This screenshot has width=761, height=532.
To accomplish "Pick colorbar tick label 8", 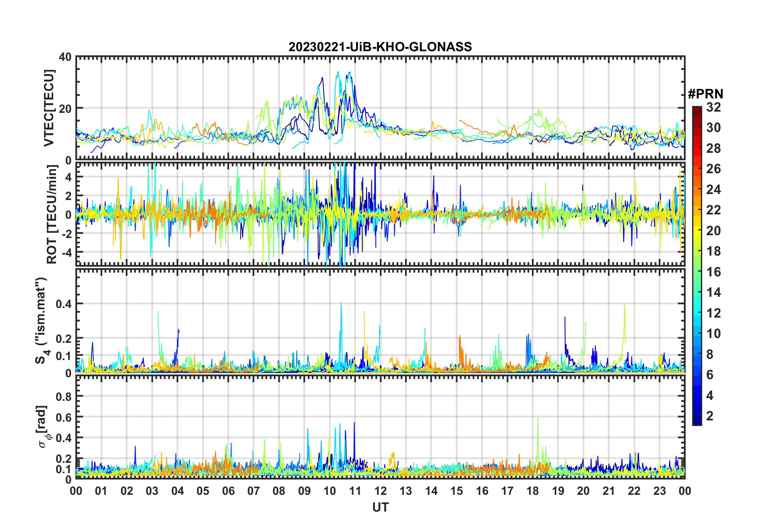I will click(710, 354).
